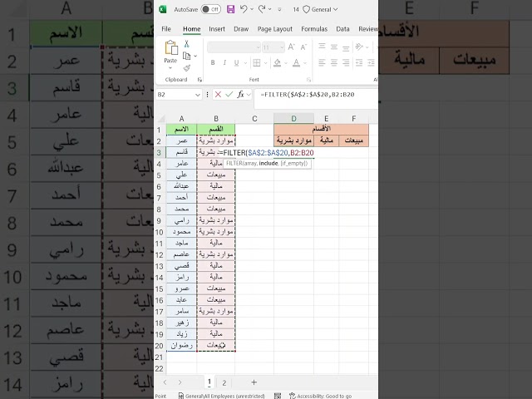Open Clipboard pane dialog launcher

coord(199,80)
